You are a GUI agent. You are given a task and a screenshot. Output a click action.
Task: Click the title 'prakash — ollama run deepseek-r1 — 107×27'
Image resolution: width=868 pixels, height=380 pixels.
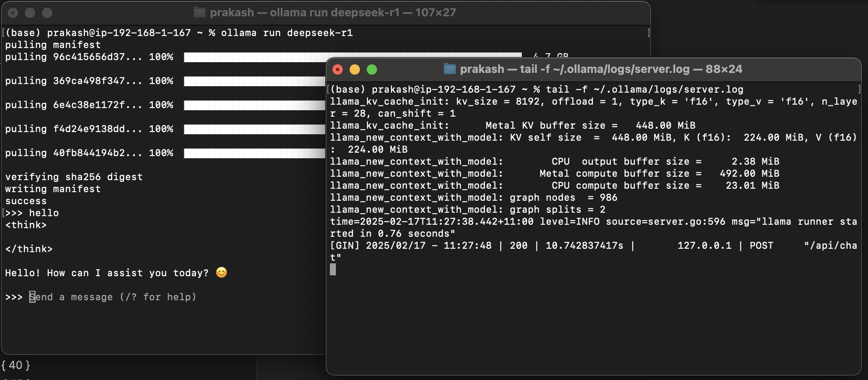[x=333, y=12]
